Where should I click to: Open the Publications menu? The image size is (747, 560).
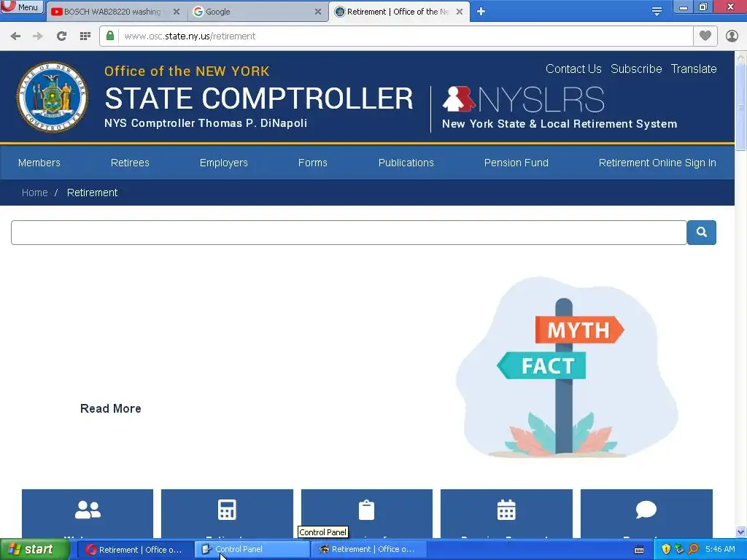pos(406,163)
